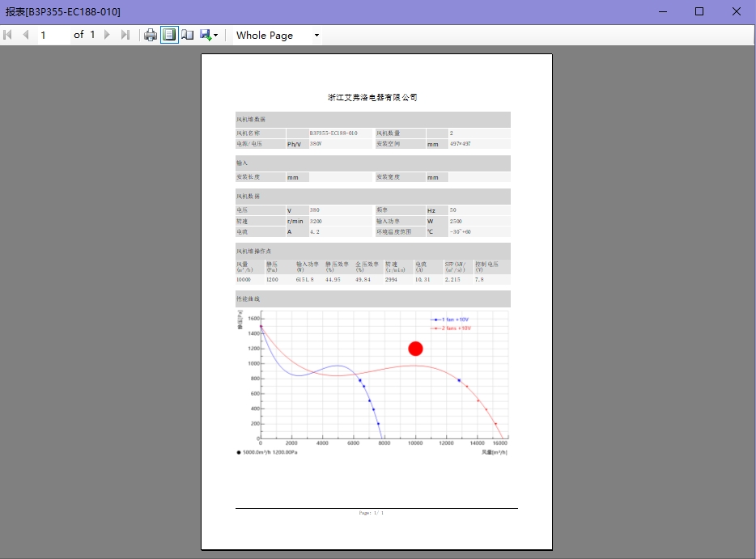This screenshot has width=756, height=559.
Task: Click the input power value 6151.8
Action: (304, 280)
